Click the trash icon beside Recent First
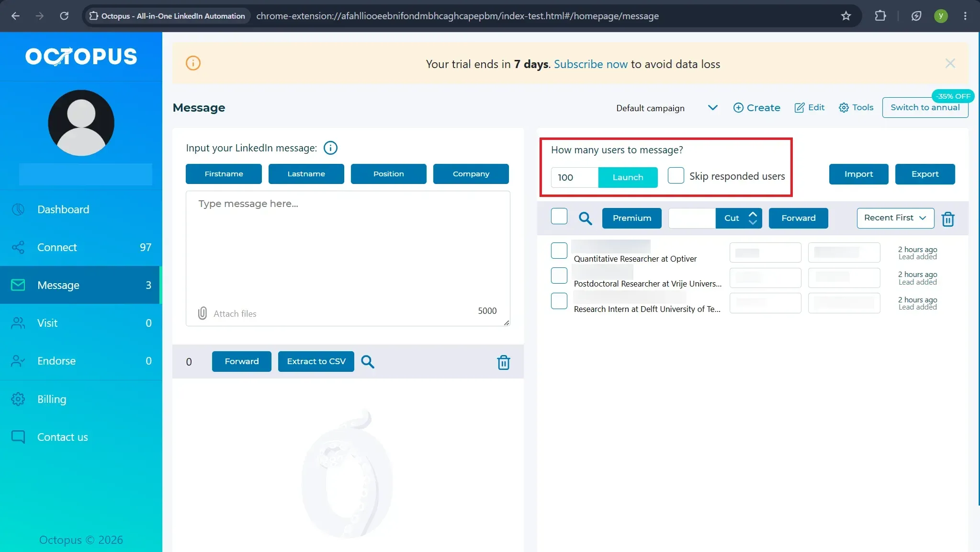This screenshot has height=552, width=980. click(x=947, y=219)
